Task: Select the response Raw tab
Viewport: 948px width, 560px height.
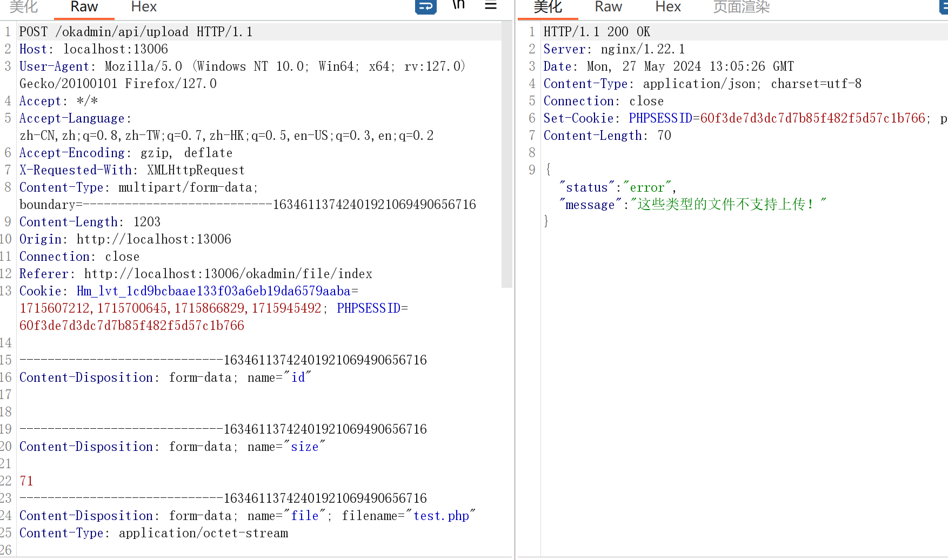Action: point(609,7)
